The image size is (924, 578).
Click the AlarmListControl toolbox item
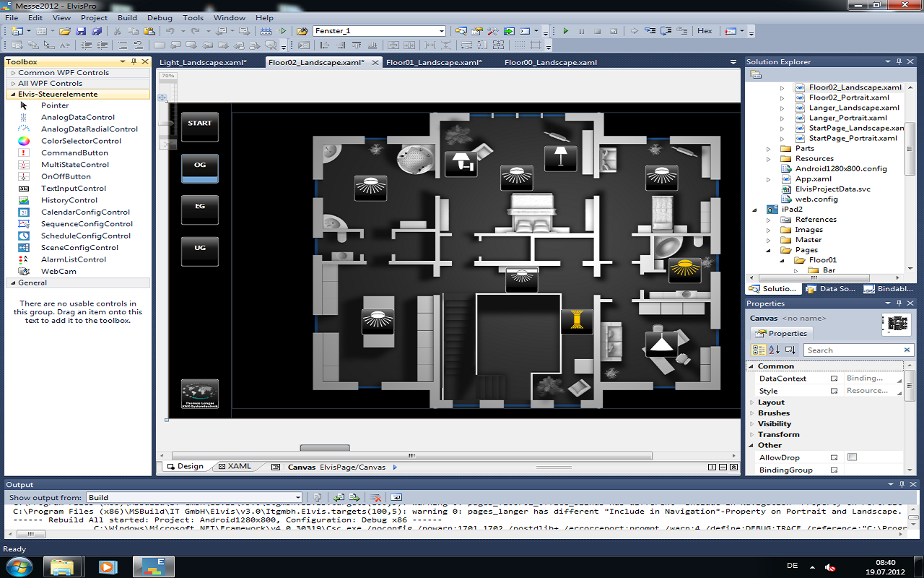[x=73, y=259]
